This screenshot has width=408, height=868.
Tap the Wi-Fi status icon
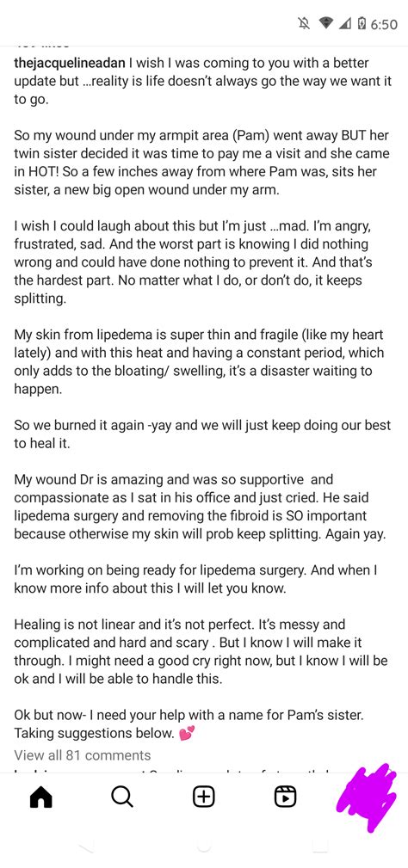click(325, 23)
